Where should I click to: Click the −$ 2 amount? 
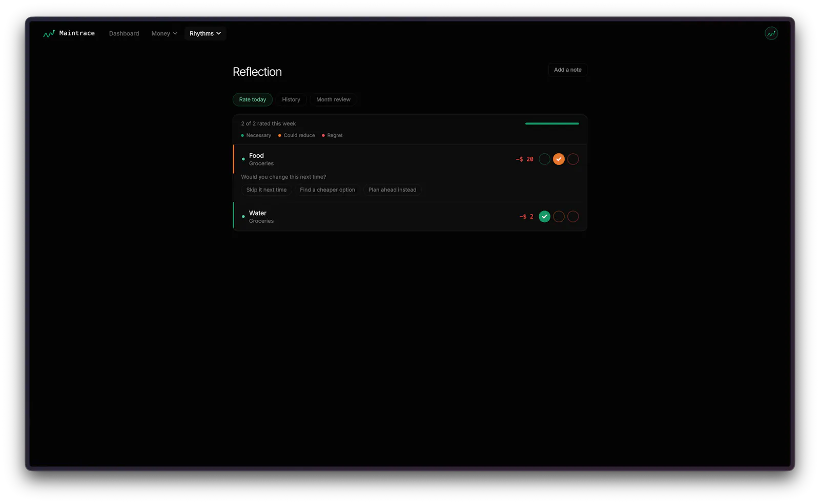click(526, 217)
